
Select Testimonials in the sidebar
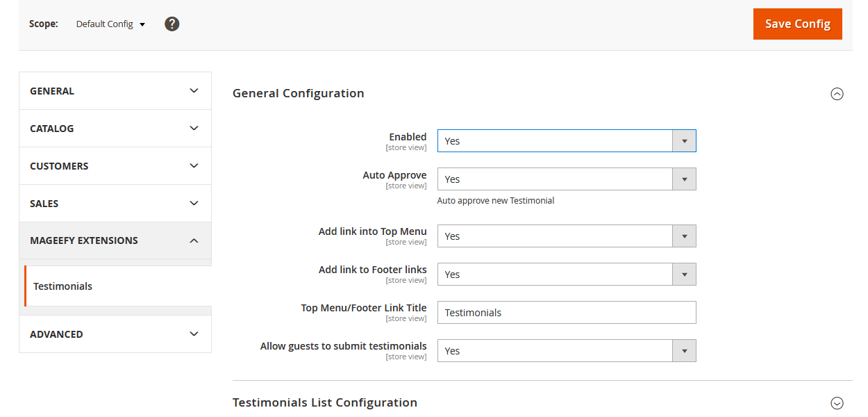pyautogui.click(x=62, y=286)
